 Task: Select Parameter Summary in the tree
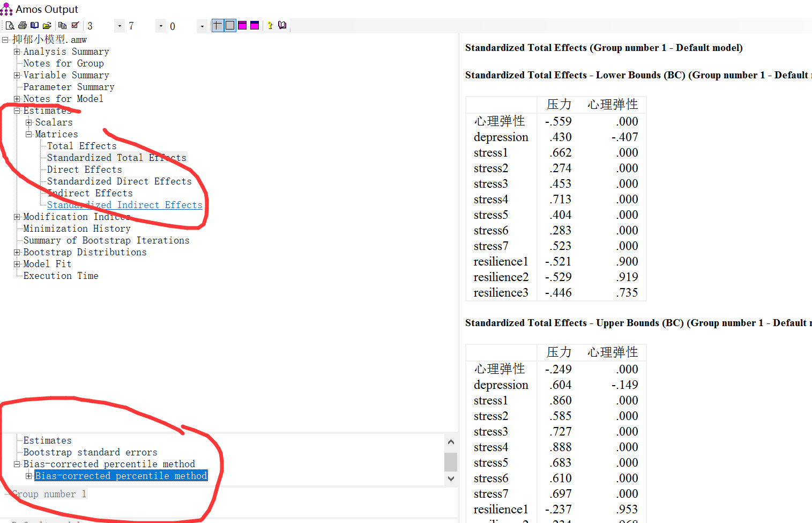pyautogui.click(x=69, y=87)
